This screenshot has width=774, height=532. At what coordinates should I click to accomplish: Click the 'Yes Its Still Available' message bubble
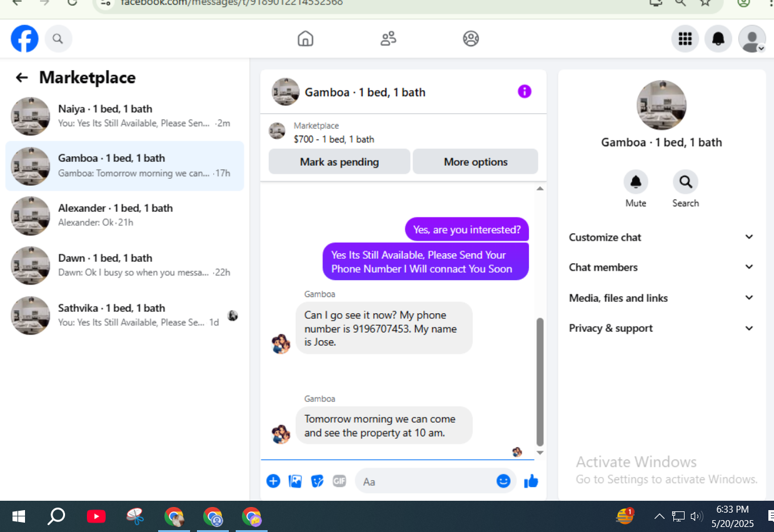tap(426, 261)
